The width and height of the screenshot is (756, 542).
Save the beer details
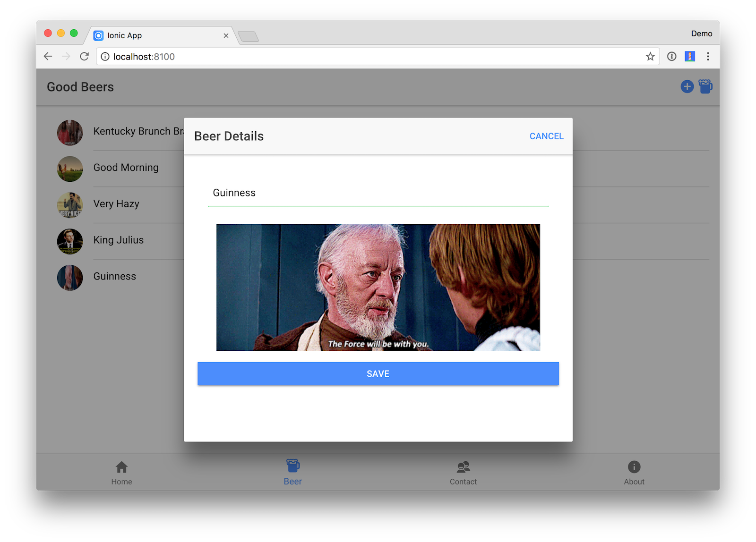tap(378, 373)
